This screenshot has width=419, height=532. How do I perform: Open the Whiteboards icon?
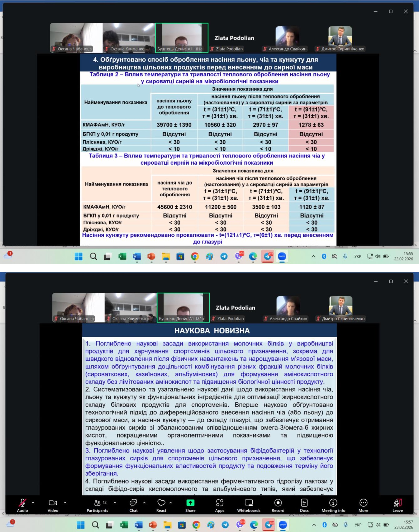(248, 503)
